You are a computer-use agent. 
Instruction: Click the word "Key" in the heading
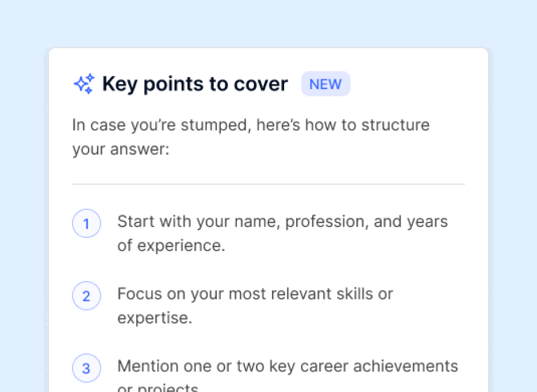pos(120,84)
